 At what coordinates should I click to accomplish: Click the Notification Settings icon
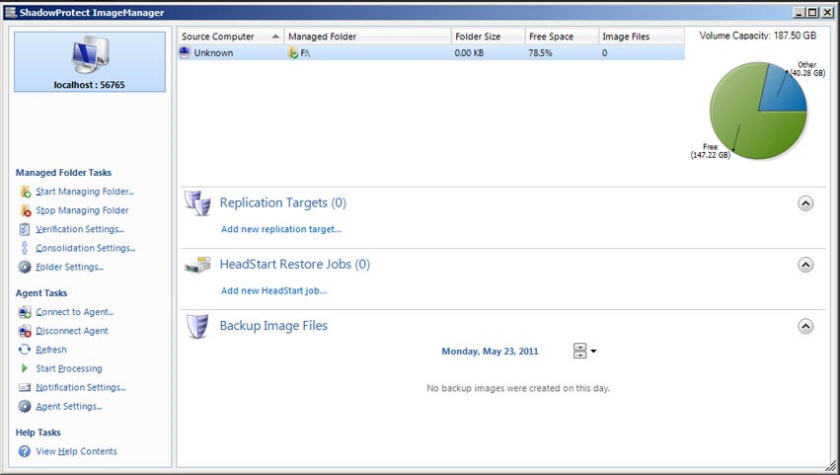(x=25, y=387)
